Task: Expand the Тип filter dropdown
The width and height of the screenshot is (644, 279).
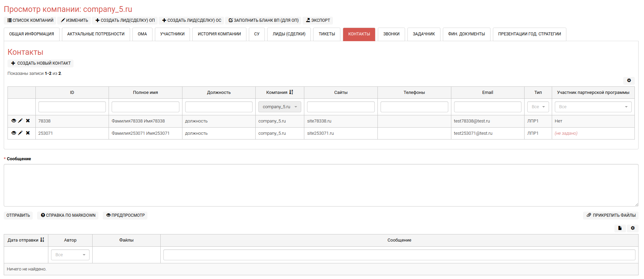Action: coord(538,107)
